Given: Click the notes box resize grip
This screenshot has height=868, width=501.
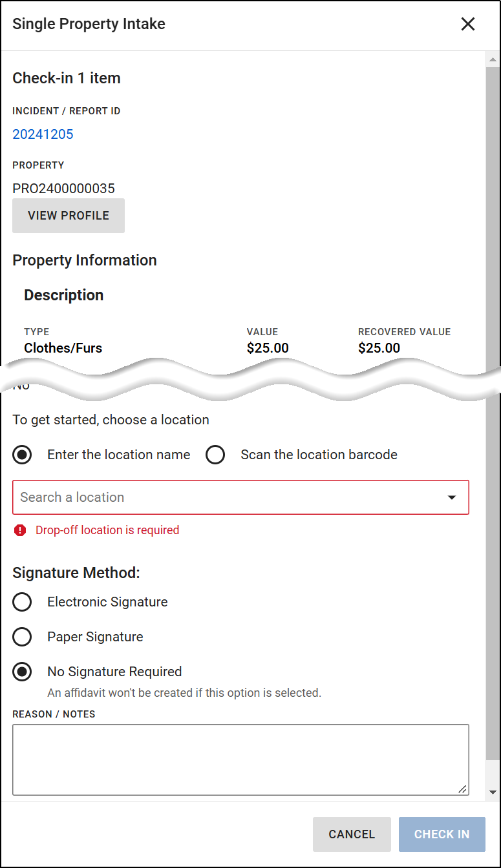Looking at the screenshot, I should coord(463,790).
